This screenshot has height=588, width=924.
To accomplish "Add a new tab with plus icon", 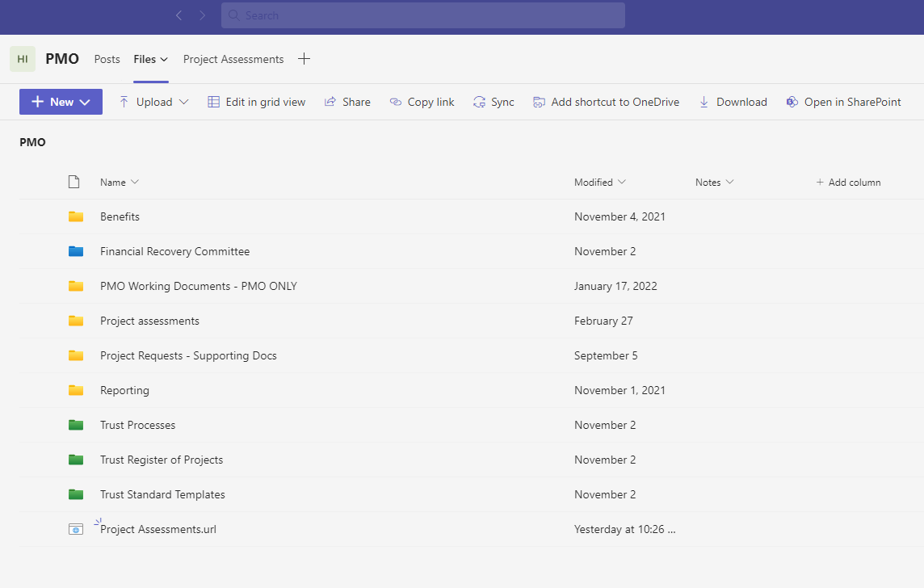I will tap(304, 59).
